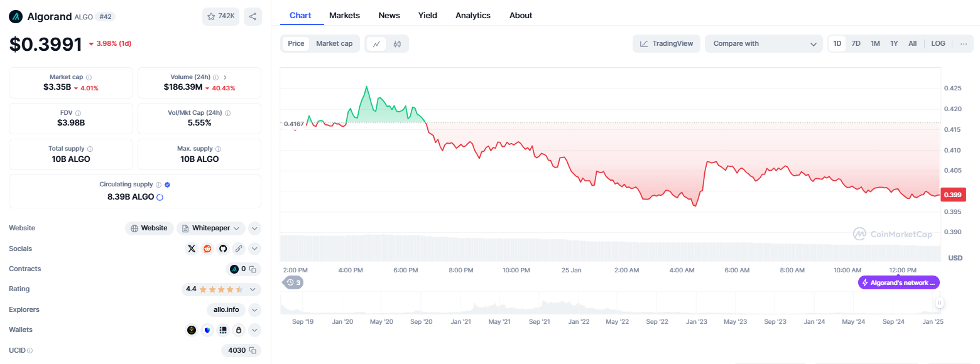Viewport: 980px width, 364px height.
Task: Open Algorand's Reddit social link
Action: (207, 249)
